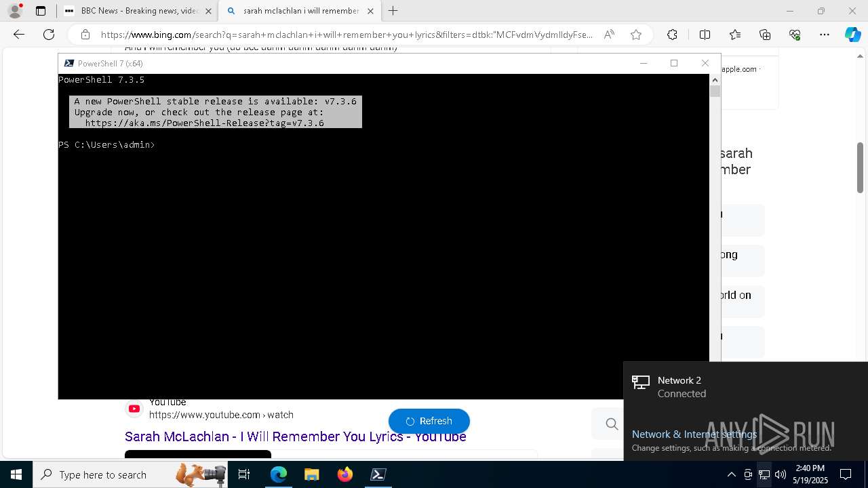This screenshot has width=868, height=488.
Task: Go back to the previous page
Action: [19, 35]
